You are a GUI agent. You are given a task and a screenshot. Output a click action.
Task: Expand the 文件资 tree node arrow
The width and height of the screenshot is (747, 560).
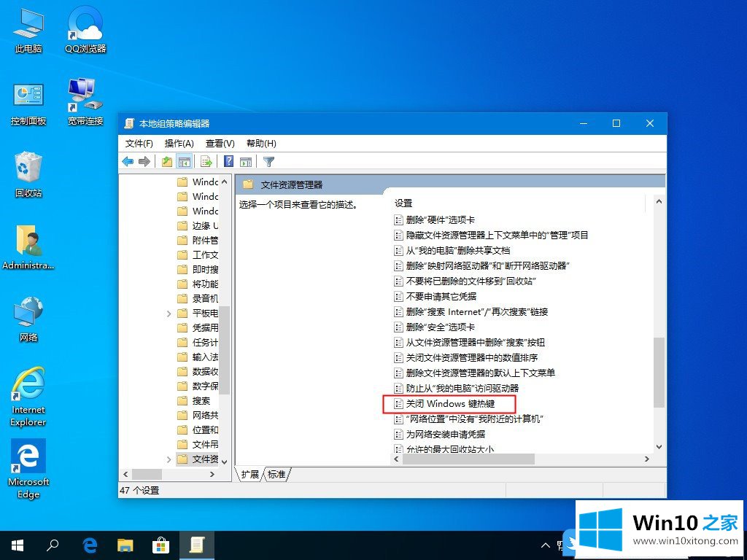169,459
